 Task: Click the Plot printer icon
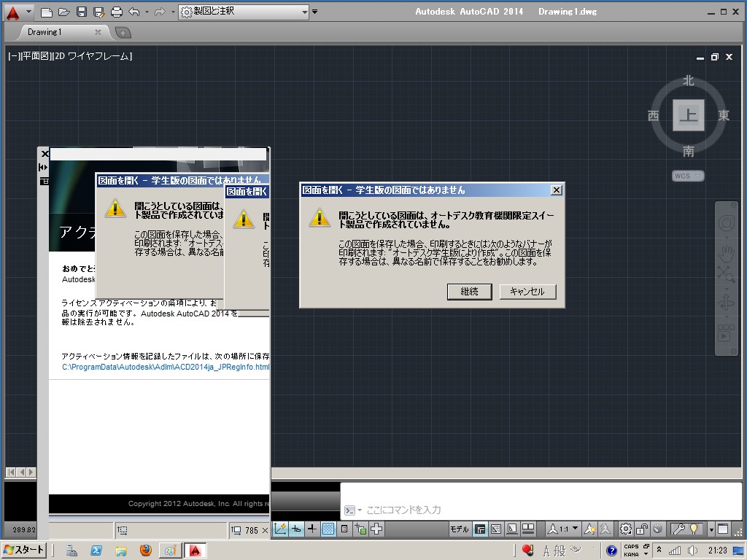click(116, 12)
